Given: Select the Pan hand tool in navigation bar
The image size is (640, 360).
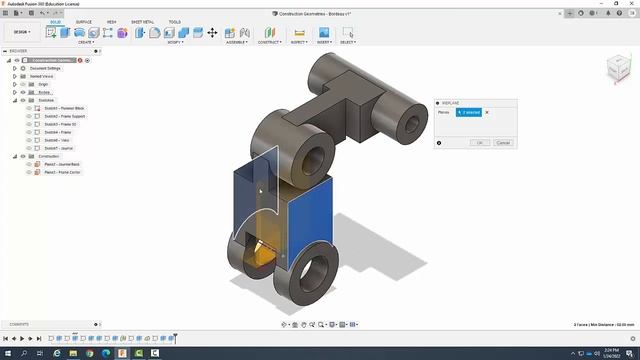Looking at the screenshot, I should (x=304, y=324).
